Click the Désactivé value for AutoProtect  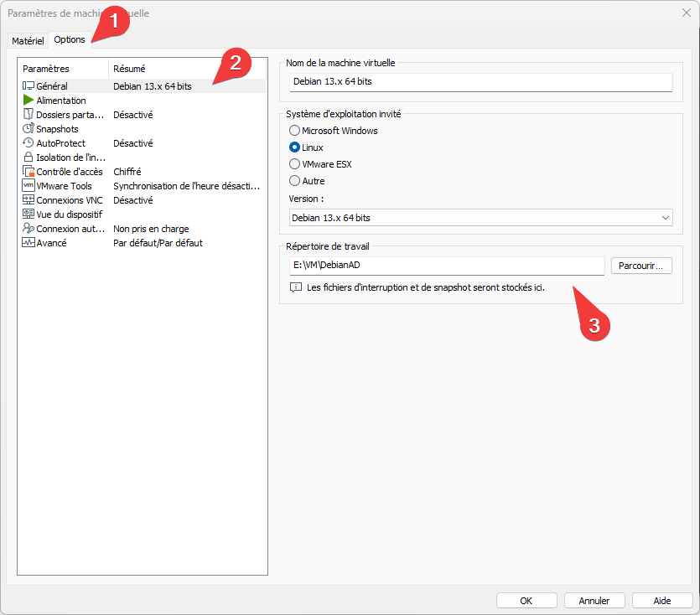tap(133, 143)
